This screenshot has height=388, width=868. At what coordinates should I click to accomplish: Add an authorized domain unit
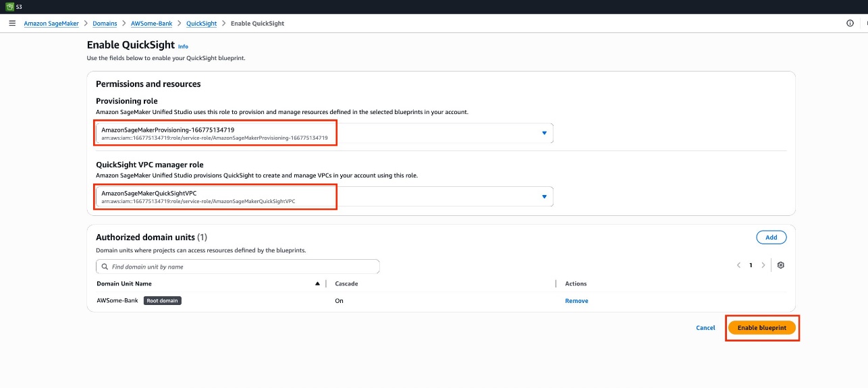771,237
